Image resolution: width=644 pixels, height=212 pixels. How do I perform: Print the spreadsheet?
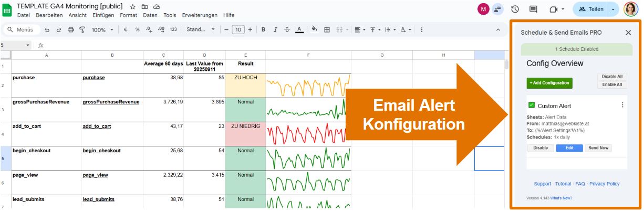pos(70,30)
